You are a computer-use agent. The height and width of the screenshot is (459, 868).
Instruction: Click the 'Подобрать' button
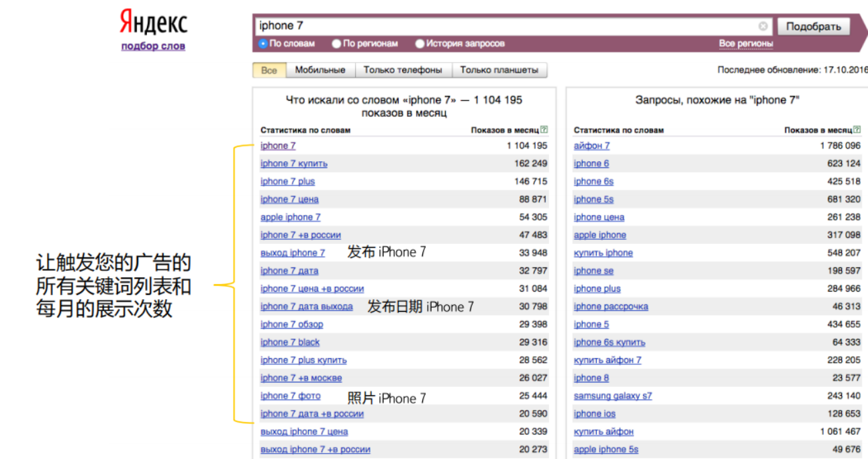[x=814, y=26]
